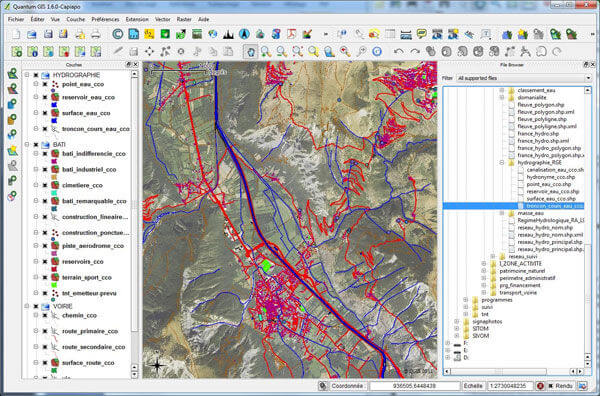Select point_eau_cco.shp in File Browser

tap(549, 184)
